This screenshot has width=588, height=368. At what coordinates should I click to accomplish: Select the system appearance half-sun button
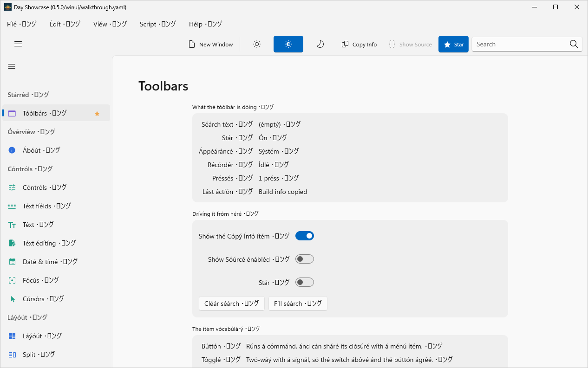tap(288, 44)
